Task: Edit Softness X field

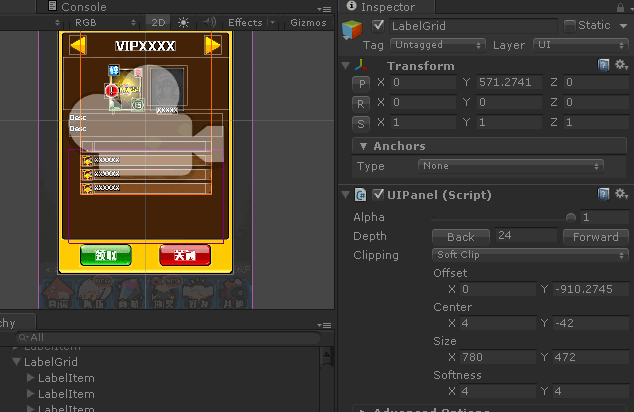Action: (x=497, y=391)
